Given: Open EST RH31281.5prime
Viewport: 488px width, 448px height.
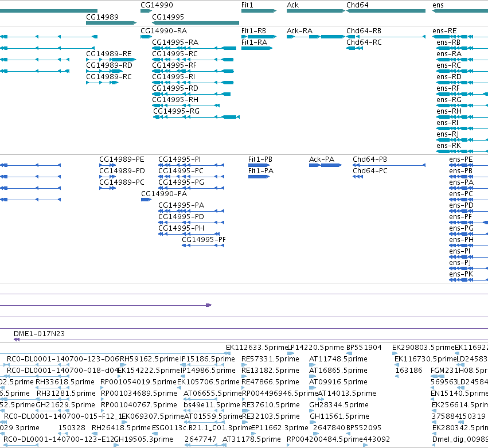Looking at the screenshot, I should [x=66, y=394].
